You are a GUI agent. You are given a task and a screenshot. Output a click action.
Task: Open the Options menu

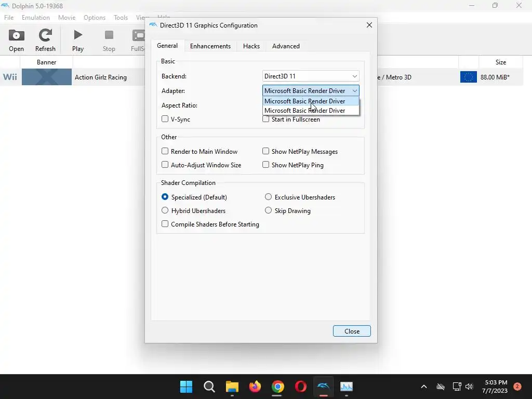(95, 17)
